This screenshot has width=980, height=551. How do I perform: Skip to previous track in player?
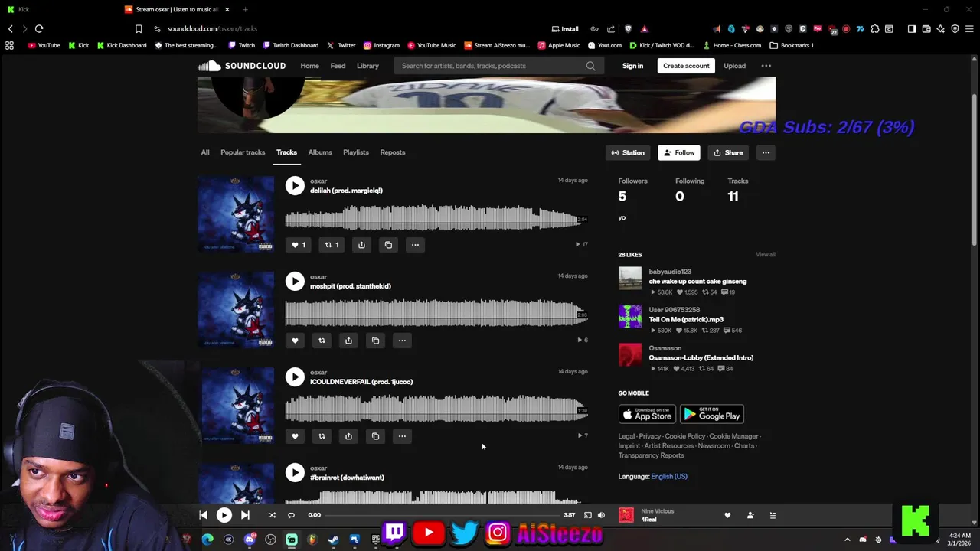tap(203, 516)
